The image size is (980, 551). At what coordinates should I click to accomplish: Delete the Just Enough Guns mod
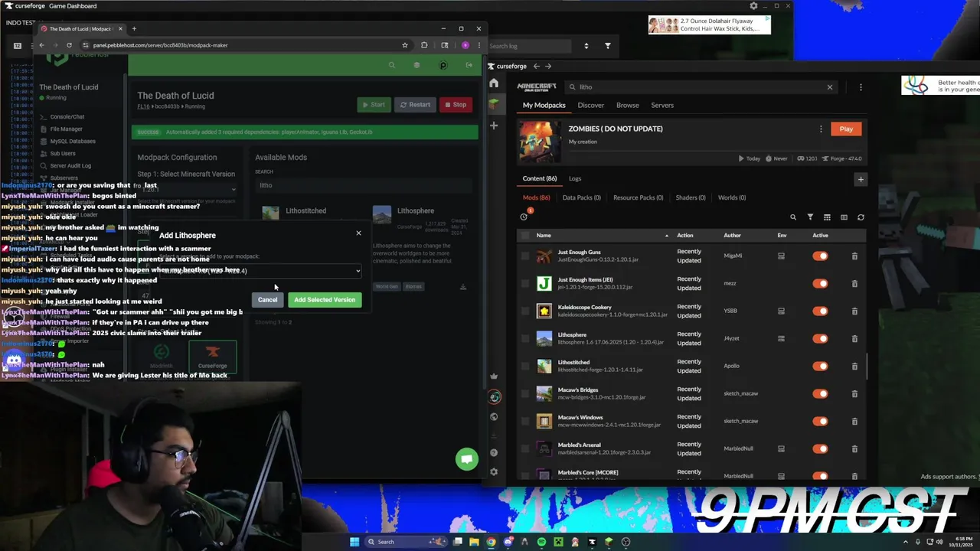click(x=854, y=256)
